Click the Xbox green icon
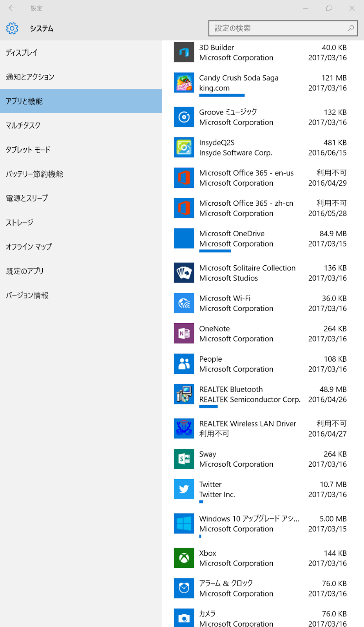 click(184, 558)
